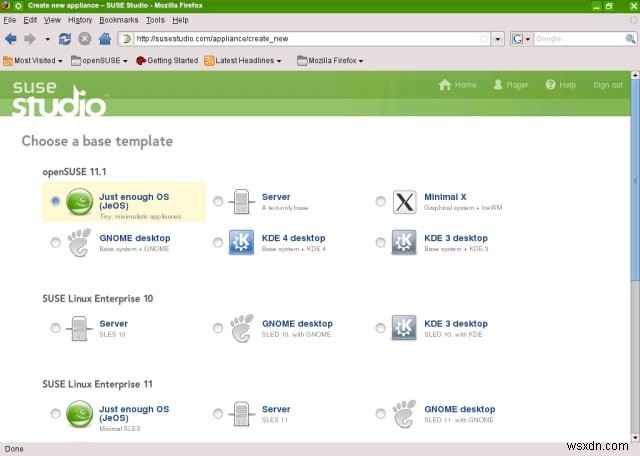Click the SLED 10 KDE 3 icon
The width and height of the screenshot is (640, 456).
404,327
